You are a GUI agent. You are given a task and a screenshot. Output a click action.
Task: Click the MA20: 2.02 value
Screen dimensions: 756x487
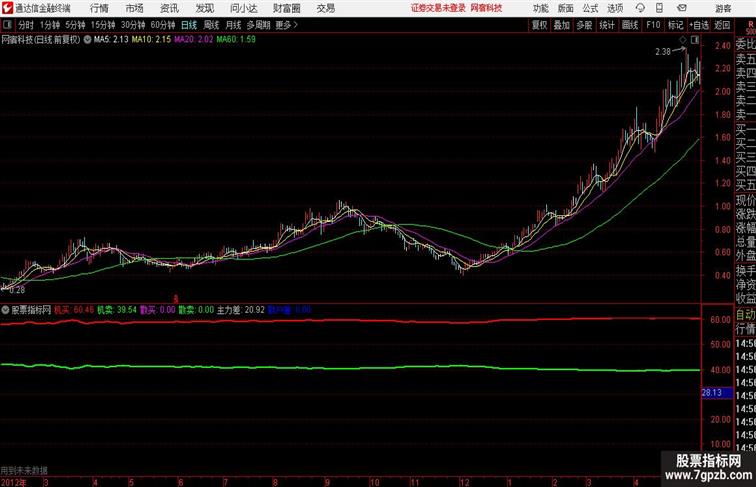[193, 40]
